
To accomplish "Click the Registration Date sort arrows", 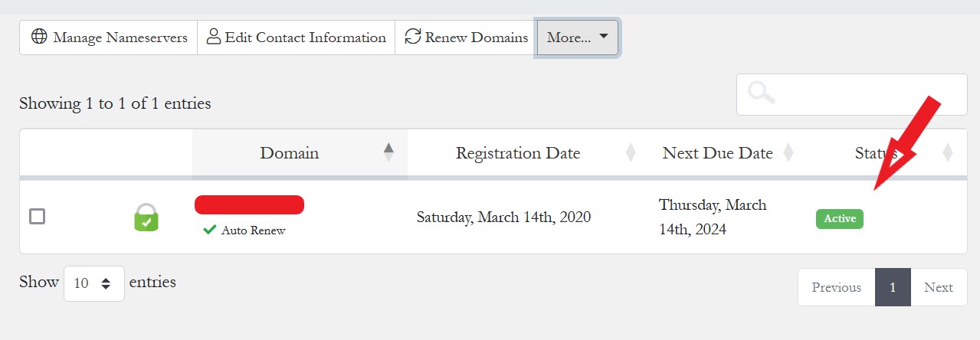I will (631, 153).
